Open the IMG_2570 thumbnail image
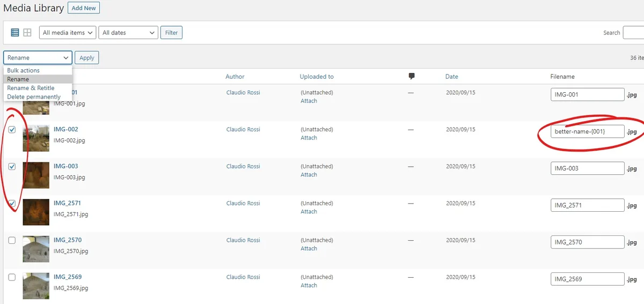Image resolution: width=644 pixels, height=304 pixels. 36,249
